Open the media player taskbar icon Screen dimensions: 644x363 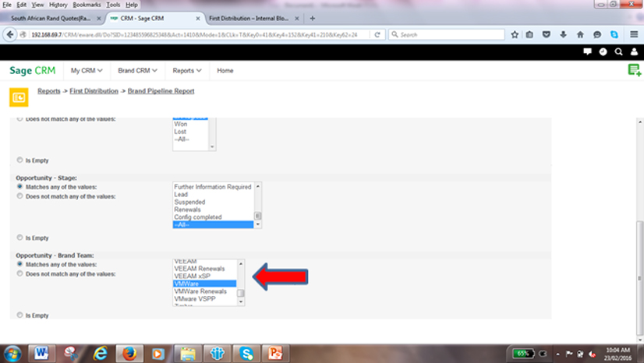(x=158, y=353)
